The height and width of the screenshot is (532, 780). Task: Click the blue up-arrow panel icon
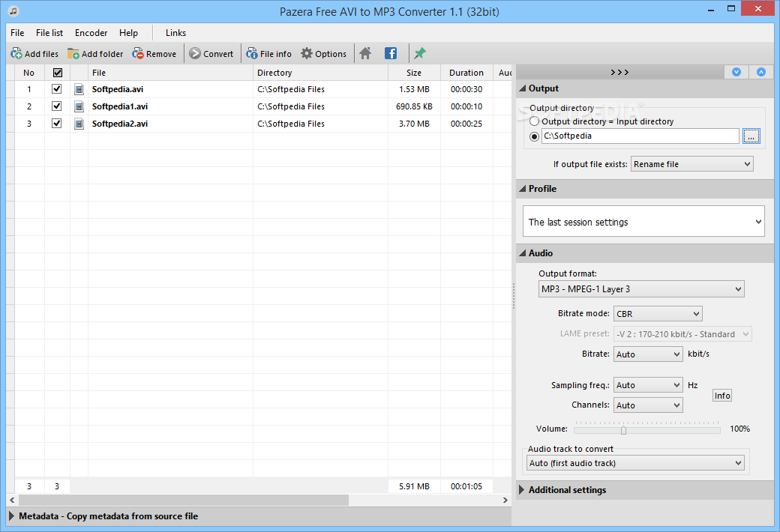coord(761,72)
